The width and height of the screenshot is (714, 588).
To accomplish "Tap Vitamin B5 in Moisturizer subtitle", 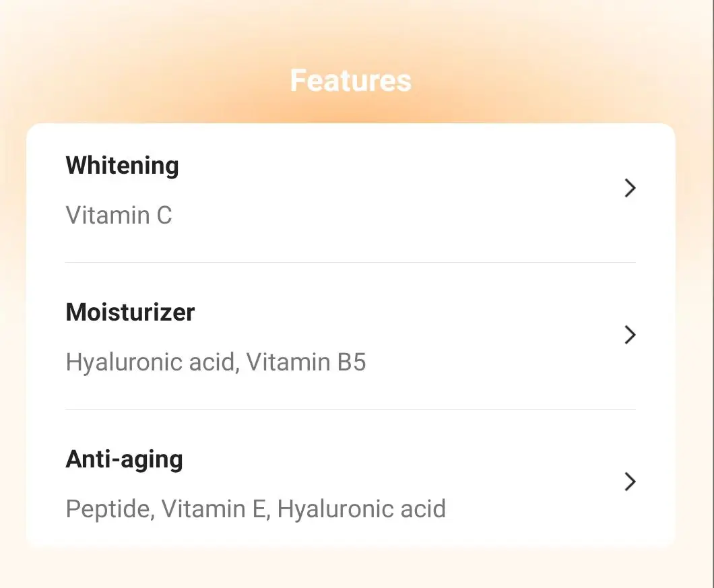I will coord(306,362).
